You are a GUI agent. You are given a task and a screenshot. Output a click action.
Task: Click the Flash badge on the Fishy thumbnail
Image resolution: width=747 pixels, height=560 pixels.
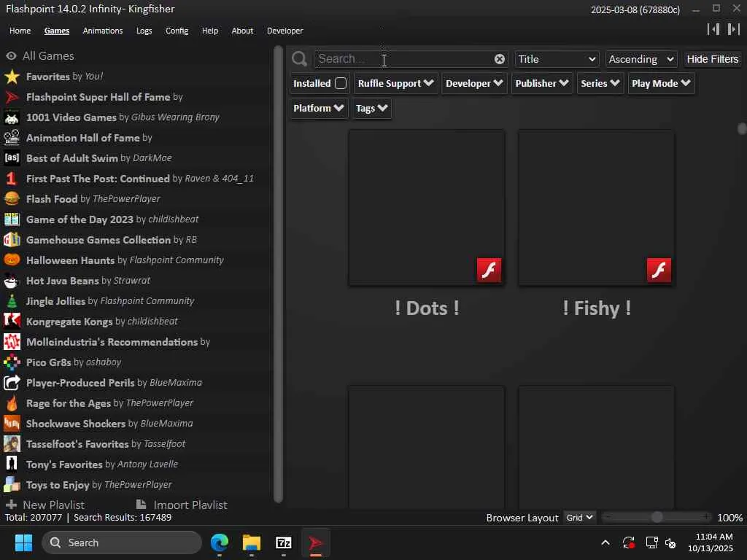[659, 270]
